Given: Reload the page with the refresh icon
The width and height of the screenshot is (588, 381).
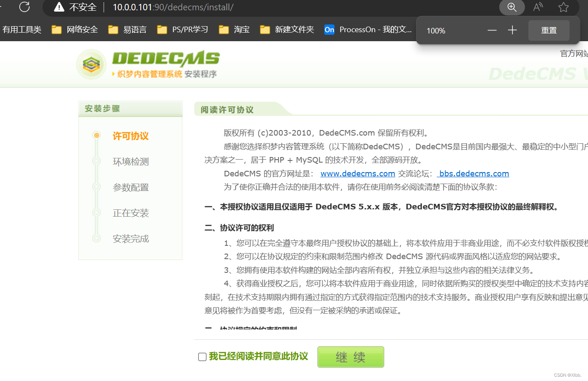Looking at the screenshot, I should click(x=24, y=7).
